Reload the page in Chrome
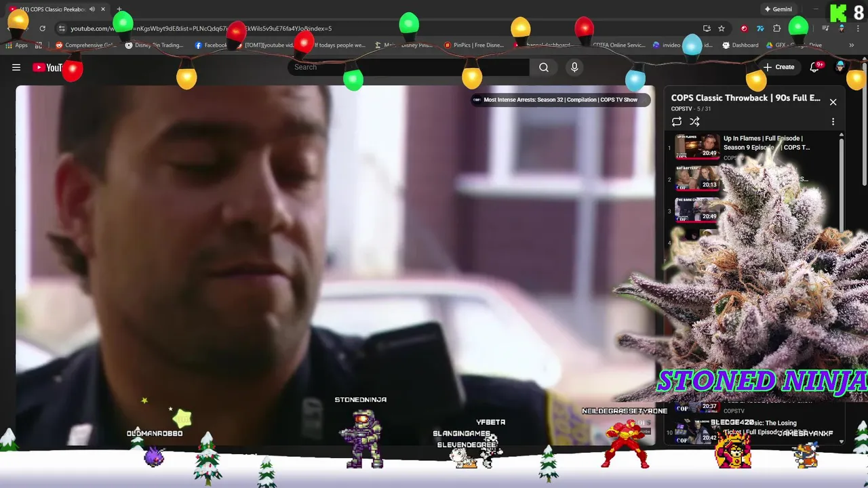Viewport: 868px width, 488px height. pyautogui.click(x=42, y=28)
